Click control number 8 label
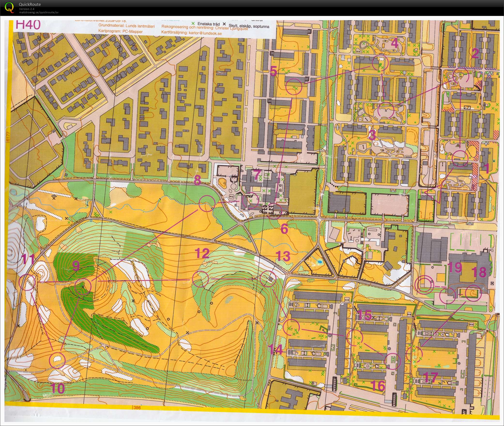The height and width of the screenshot is (426, 504). click(x=197, y=180)
